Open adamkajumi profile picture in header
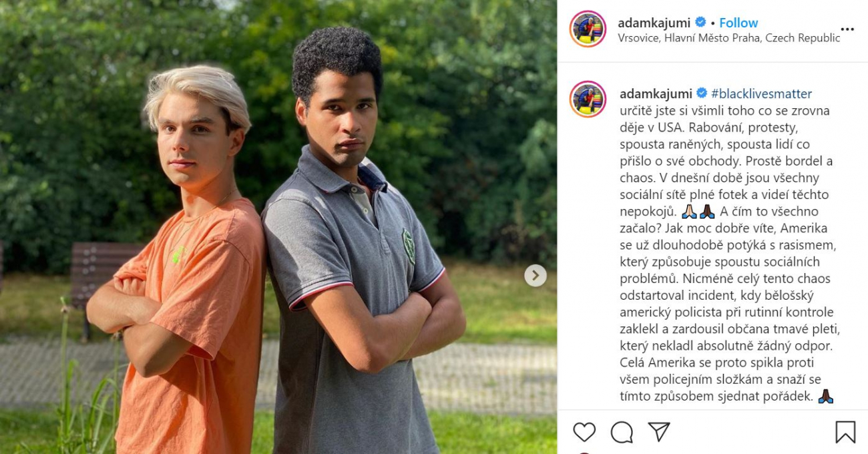The width and height of the screenshot is (868, 454). [x=588, y=29]
